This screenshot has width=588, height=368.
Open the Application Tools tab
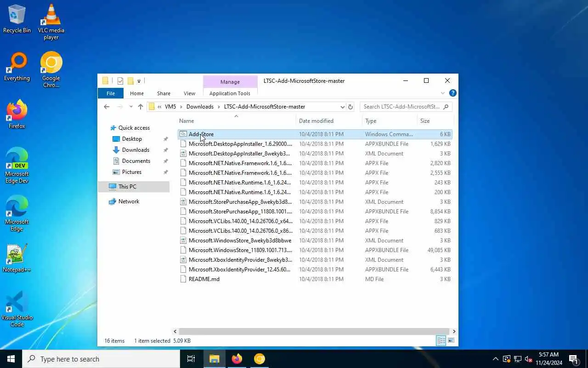pos(230,93)
